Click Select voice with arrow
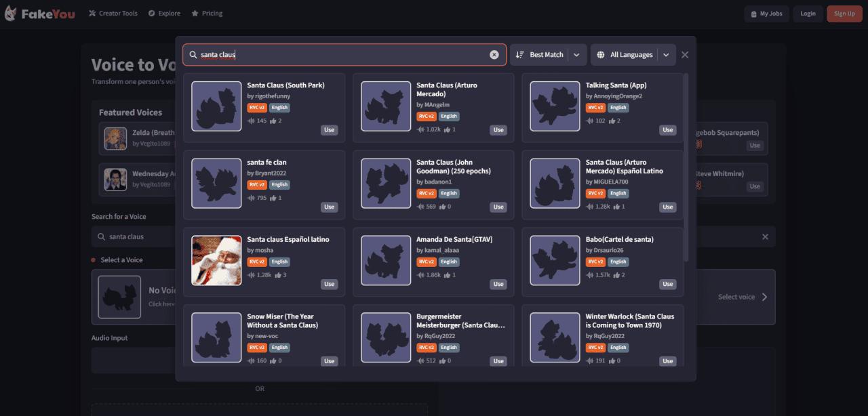Image resolution: width=868 pixels, height=416 pixels. coord(743,297)
